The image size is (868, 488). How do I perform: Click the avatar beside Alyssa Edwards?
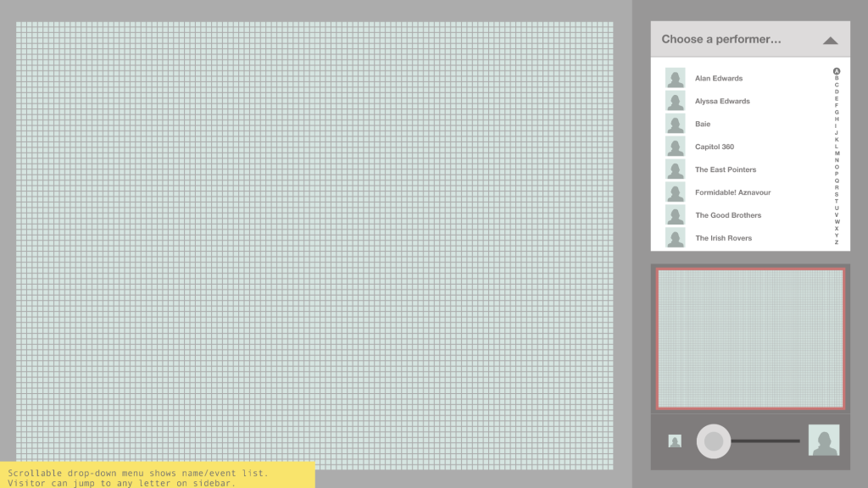click(x=675, y=101)
